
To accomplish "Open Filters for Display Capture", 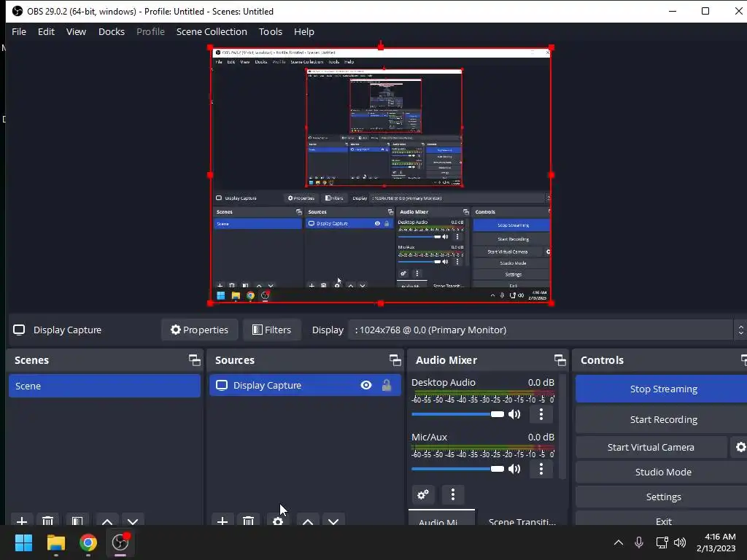I will pyautogui.click(x=271, y=330).
